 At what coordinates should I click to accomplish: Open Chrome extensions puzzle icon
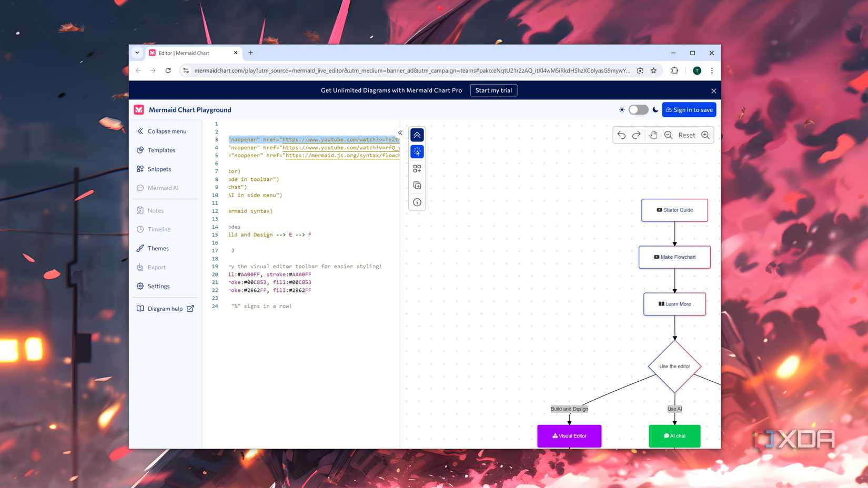click(x=674, y=70)
